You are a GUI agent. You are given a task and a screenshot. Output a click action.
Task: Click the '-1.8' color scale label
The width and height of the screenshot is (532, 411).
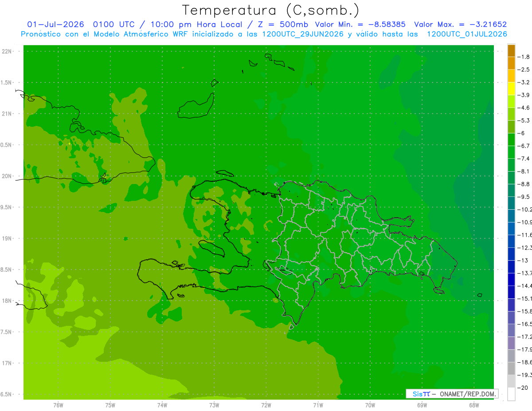click(524, 57)
